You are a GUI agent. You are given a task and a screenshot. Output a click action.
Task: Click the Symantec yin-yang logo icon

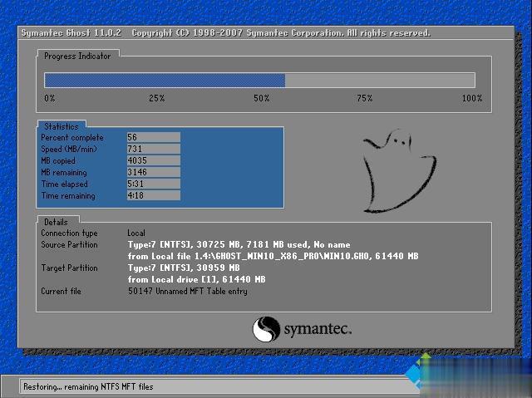point(266,329)
